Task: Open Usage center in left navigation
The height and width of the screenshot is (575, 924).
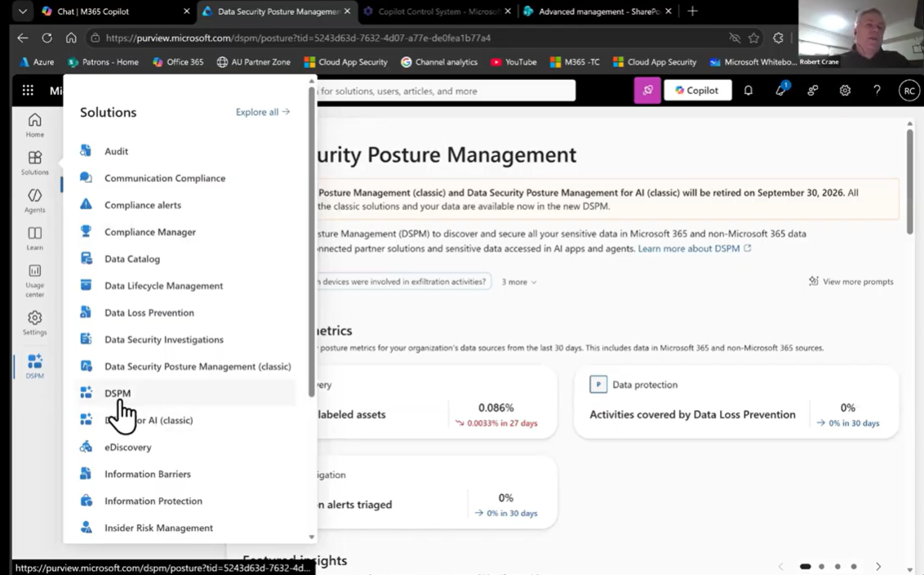Action: [35, 281]
